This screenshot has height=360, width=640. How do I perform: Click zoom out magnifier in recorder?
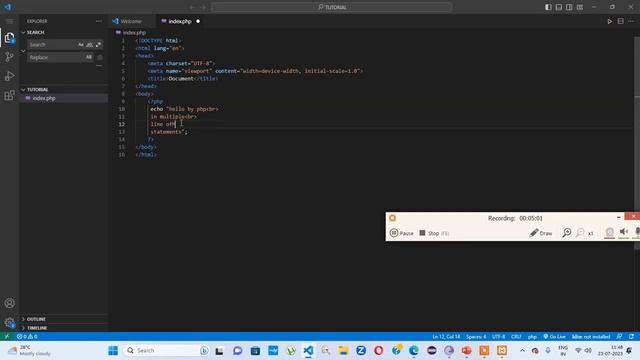(580, 233)
